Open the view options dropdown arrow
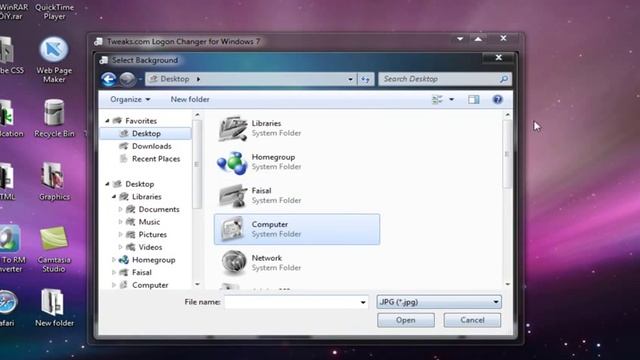 click(451, 100)
